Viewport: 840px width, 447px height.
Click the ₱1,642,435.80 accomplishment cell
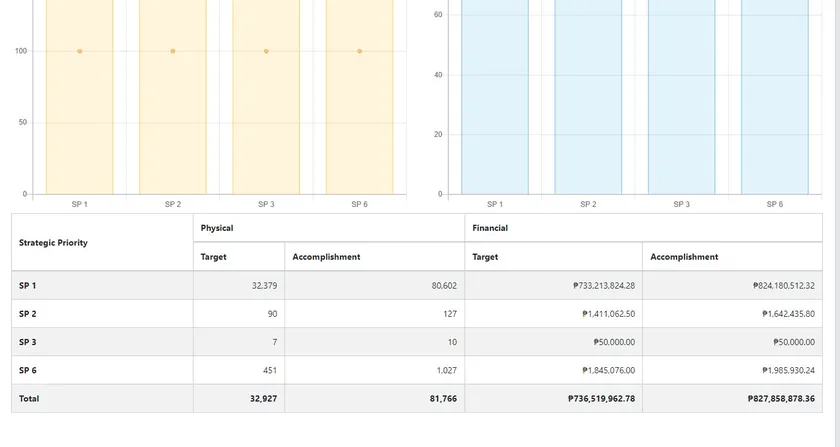click(732, 314)
